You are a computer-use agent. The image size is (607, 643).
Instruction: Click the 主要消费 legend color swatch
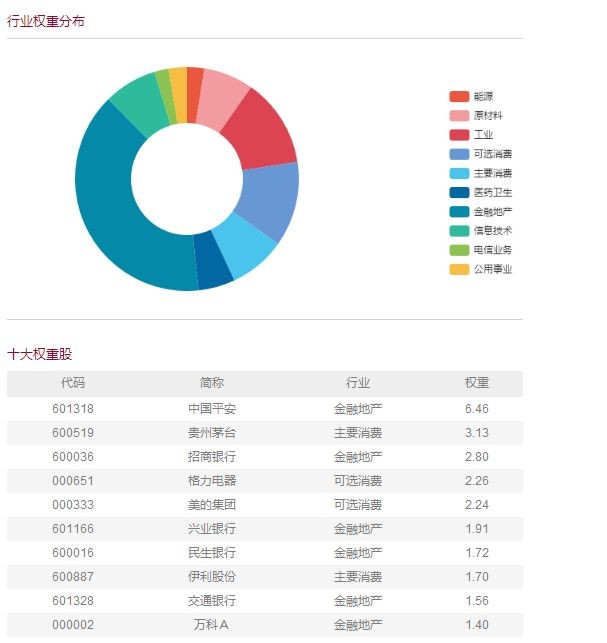point(459,173)
